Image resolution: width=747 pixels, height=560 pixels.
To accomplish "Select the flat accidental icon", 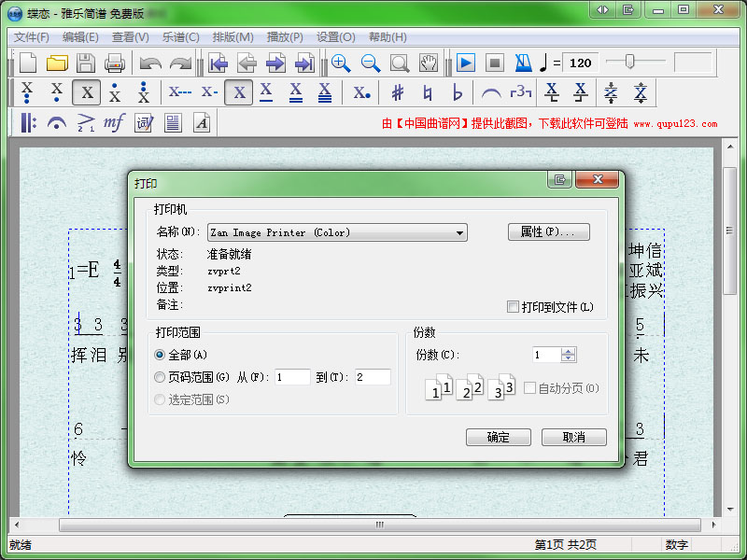I will [x=458, y=93].
